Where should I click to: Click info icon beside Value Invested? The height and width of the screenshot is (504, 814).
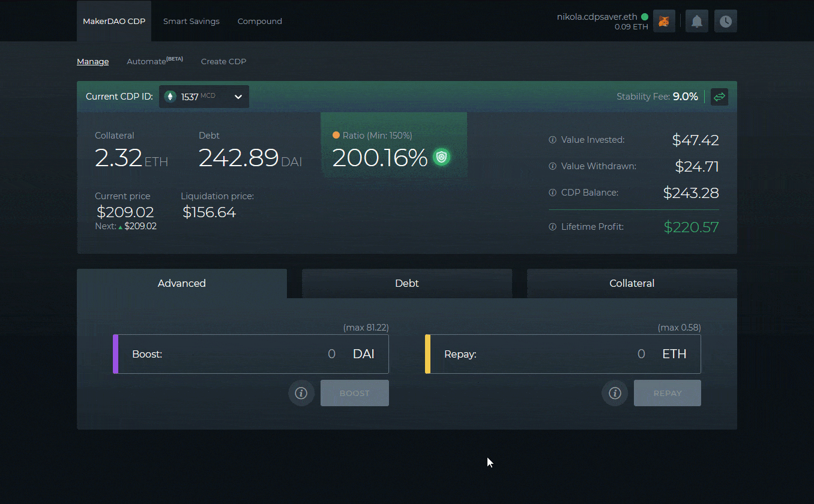point(552,139)
